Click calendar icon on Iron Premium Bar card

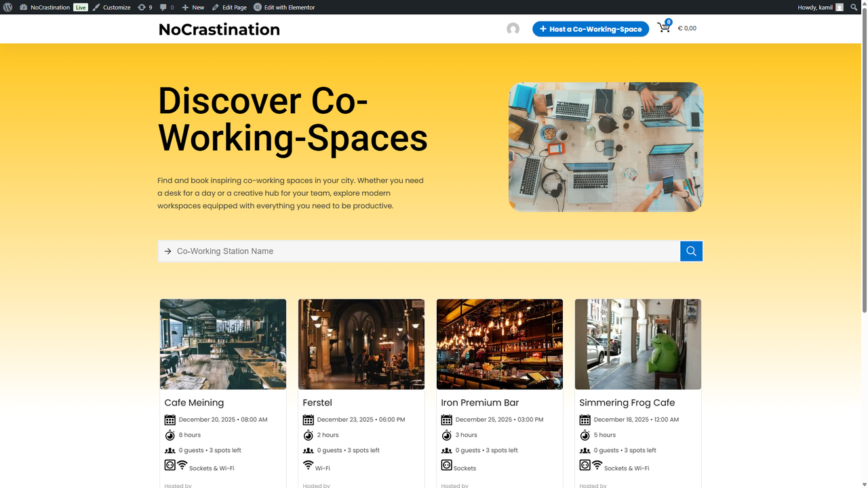[447, 420]
